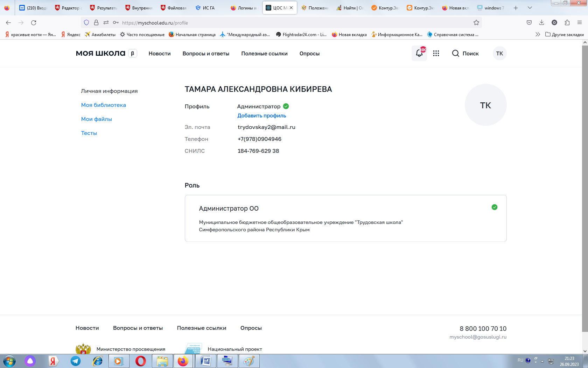This screenshot has height=368, width=588.
Task: Click the Добавить профиль link
Action: tap(261, 116)
